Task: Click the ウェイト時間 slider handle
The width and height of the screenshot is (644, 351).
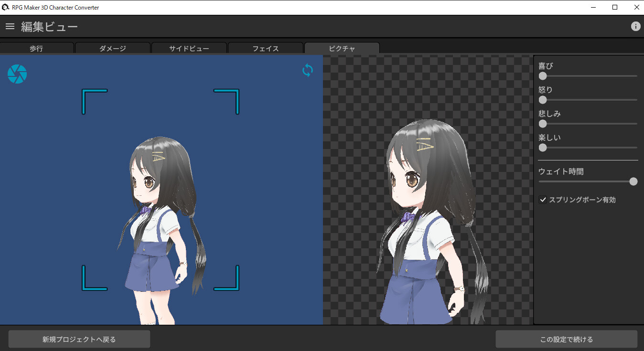Action: tap(633, 181)
